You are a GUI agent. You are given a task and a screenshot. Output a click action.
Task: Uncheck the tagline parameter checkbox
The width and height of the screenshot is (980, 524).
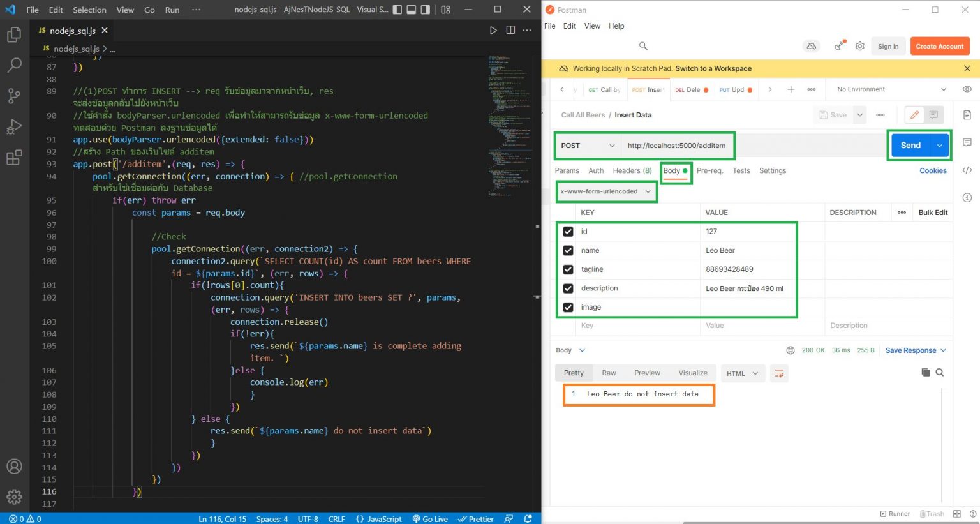click(568, 269)
